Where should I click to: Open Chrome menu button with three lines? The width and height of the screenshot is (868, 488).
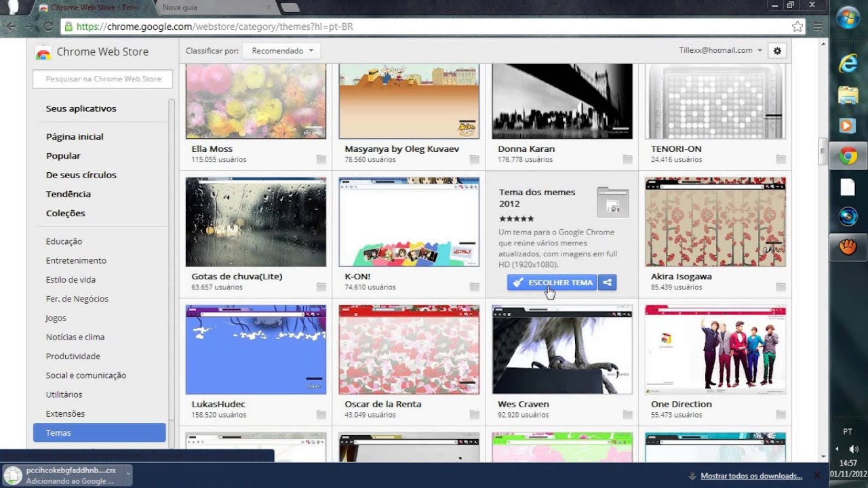pos(818,26)
